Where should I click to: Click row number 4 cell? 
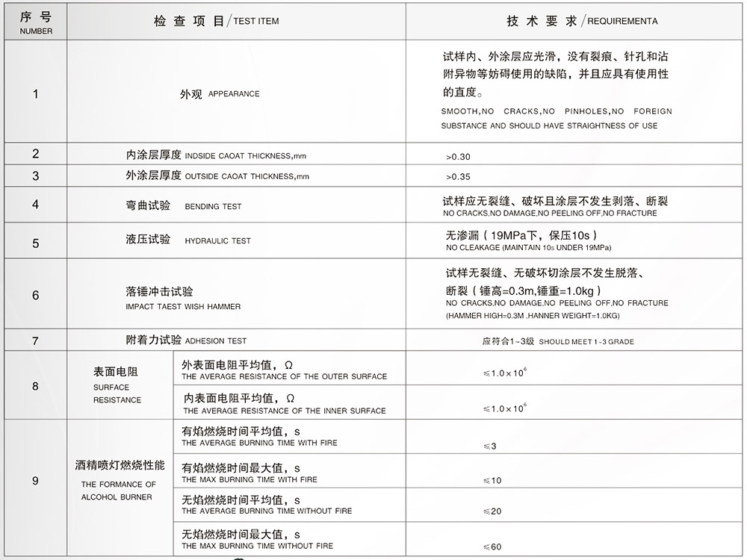tap(36, 205)
